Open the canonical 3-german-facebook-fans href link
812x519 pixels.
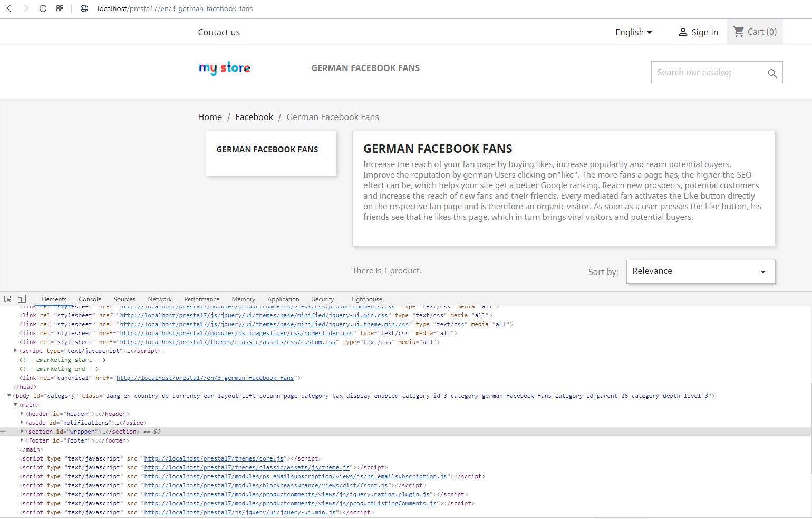[205, 378]
